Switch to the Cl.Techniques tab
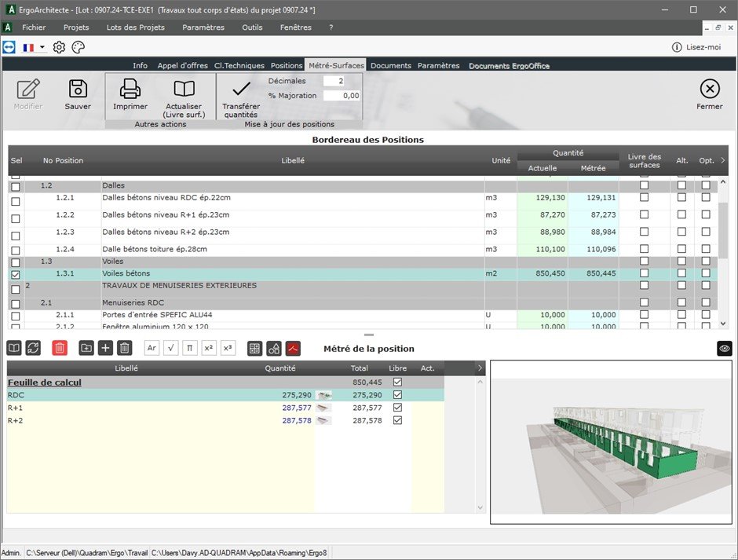The width and height of the screenshot is (738, 560). 240,66
